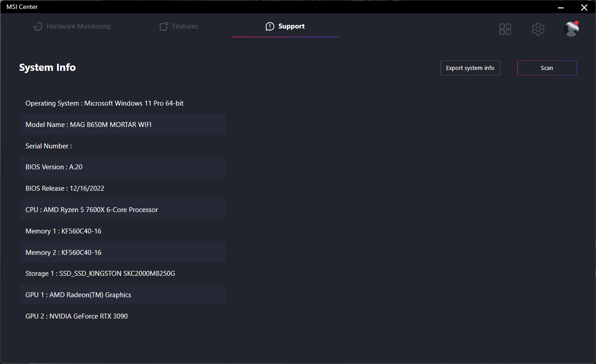Open the settings gear icon
This screenshot has width=596, height=364.
538,29
